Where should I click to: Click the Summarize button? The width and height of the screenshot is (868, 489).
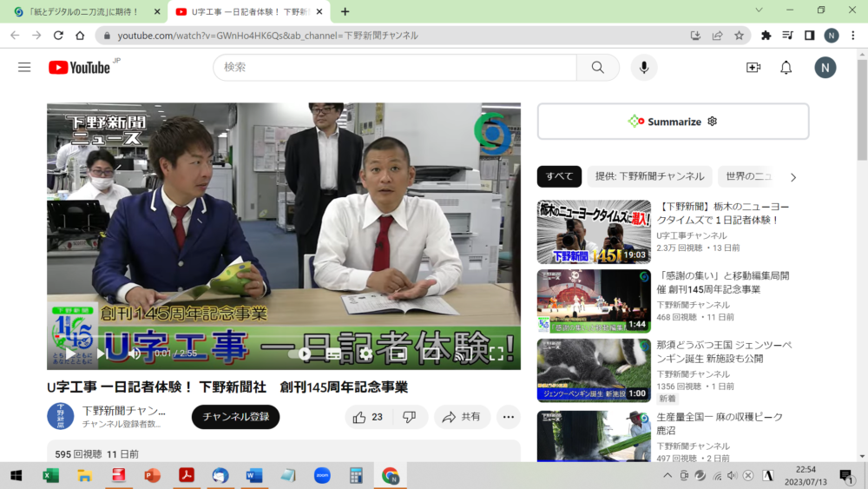coord(673,122)
